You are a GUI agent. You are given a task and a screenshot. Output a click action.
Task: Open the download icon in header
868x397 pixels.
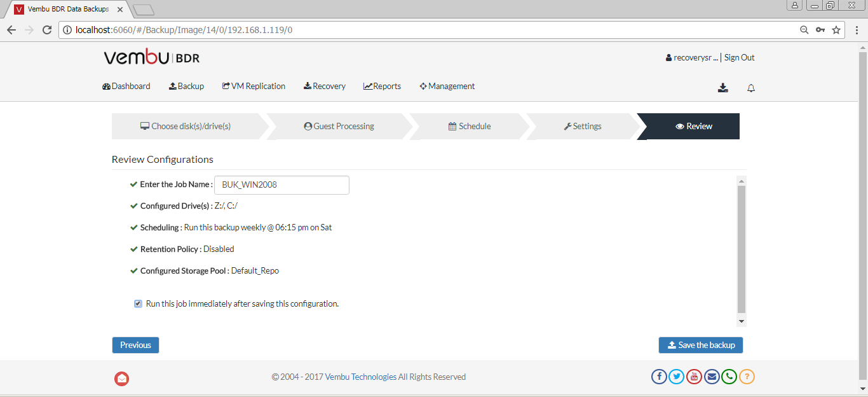723,88
